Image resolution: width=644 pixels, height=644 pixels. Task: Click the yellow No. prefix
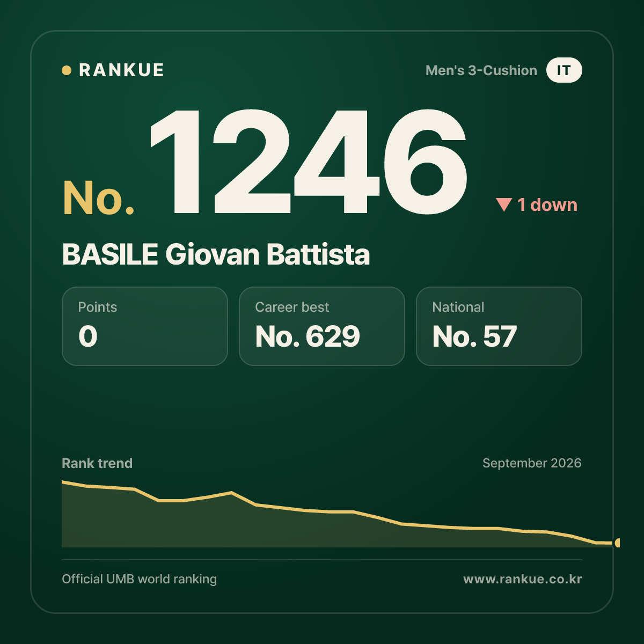99,198
